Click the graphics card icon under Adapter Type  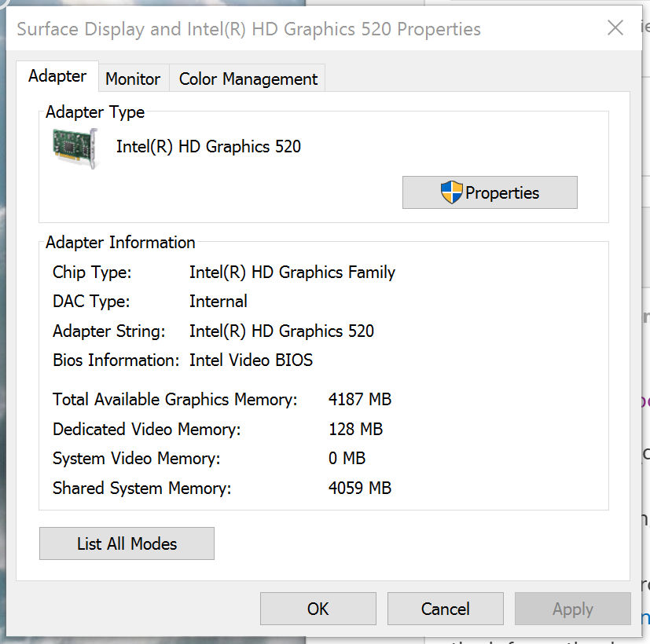tap(75, 147)
